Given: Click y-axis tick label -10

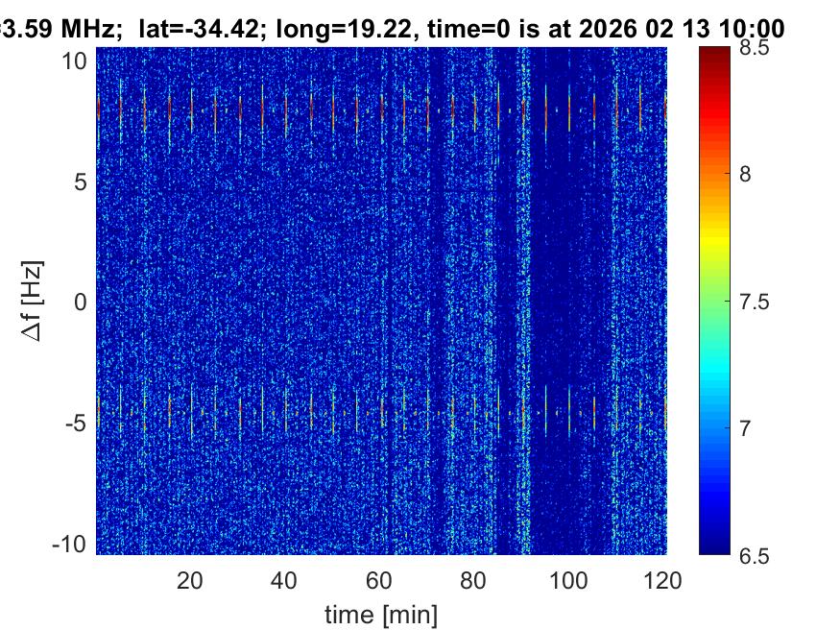Looking at the screenshot, I should pos(73,544).
